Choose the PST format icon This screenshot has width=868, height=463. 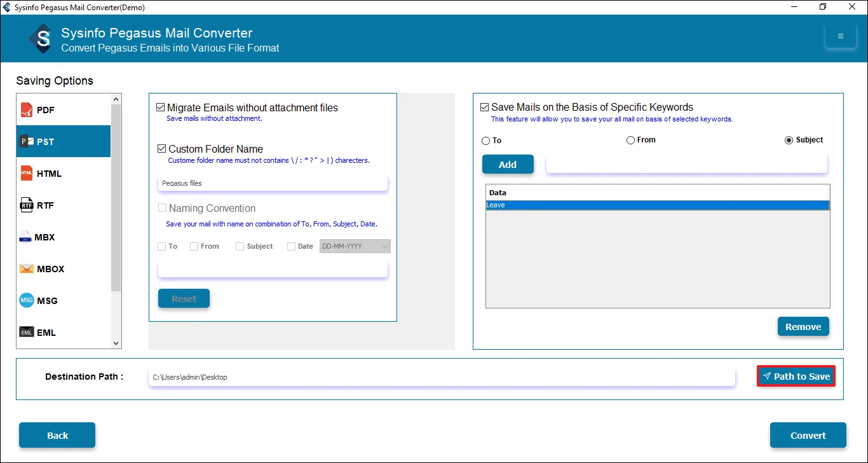27,142
